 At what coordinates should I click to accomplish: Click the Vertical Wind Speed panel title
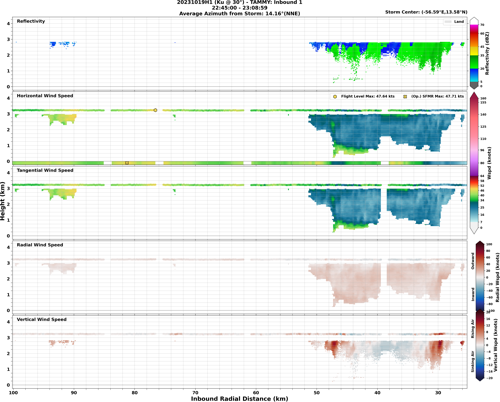(x=42, y=319)
